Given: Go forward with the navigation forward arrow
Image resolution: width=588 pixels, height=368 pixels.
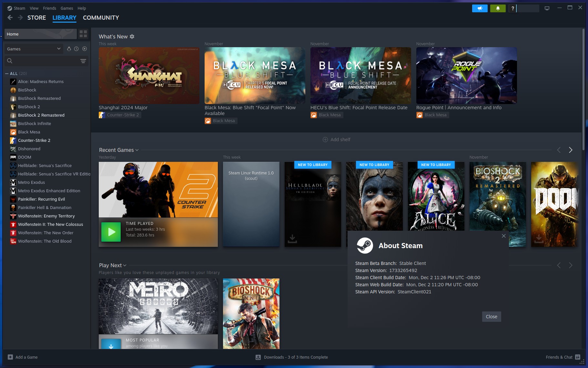Looking at the screenshot, I should (20, 17).
